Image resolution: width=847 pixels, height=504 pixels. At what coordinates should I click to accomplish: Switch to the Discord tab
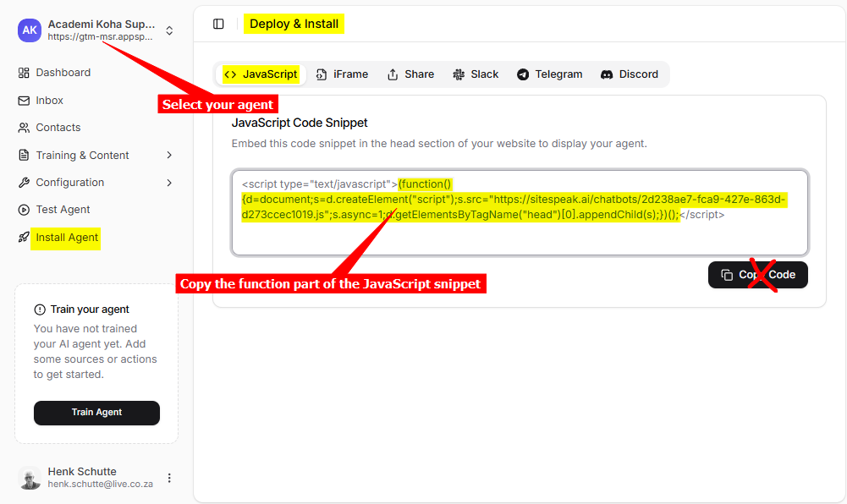click(630, 74)
